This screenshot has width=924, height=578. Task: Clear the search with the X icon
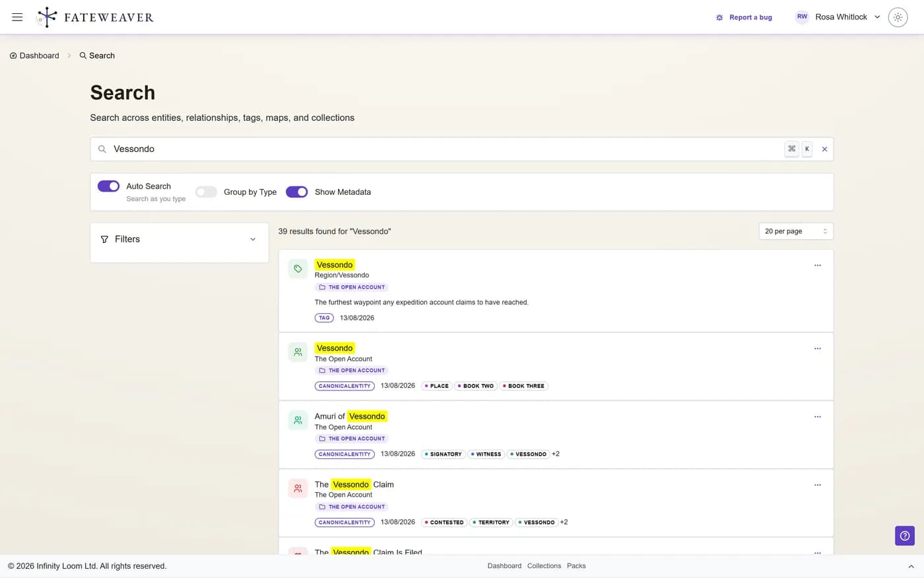[824, 149]
